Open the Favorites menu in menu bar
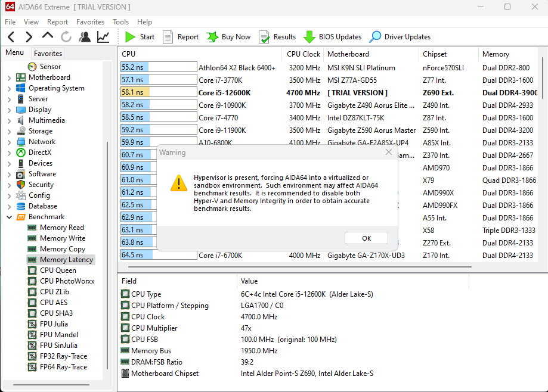This screenshot has width=548, height=392. (x=90, y=21)
